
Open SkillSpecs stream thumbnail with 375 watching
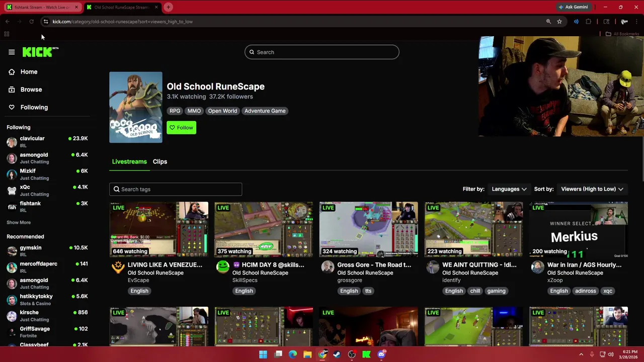264,229
